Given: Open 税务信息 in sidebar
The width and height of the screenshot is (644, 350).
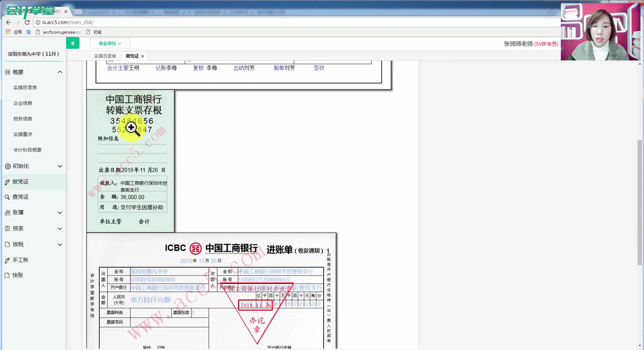Looking at the screenshot, I should pos(23,119).
